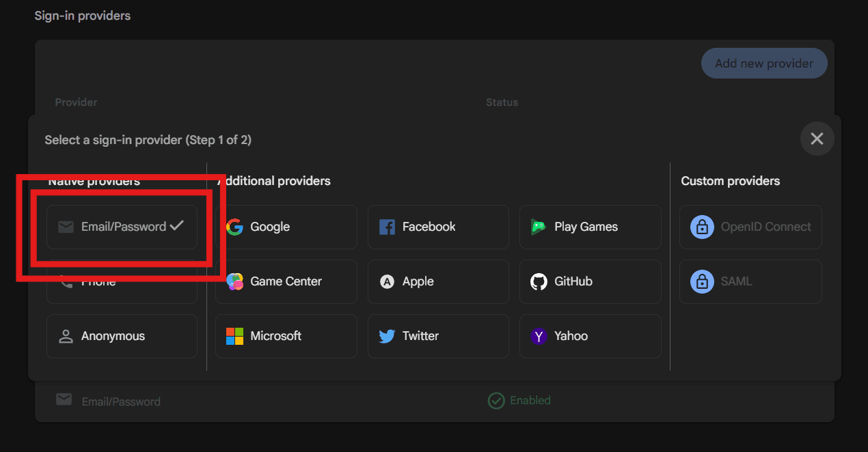868x452 pixels.
Task: Select the Email/Password native provider
Action: point(122,227)
